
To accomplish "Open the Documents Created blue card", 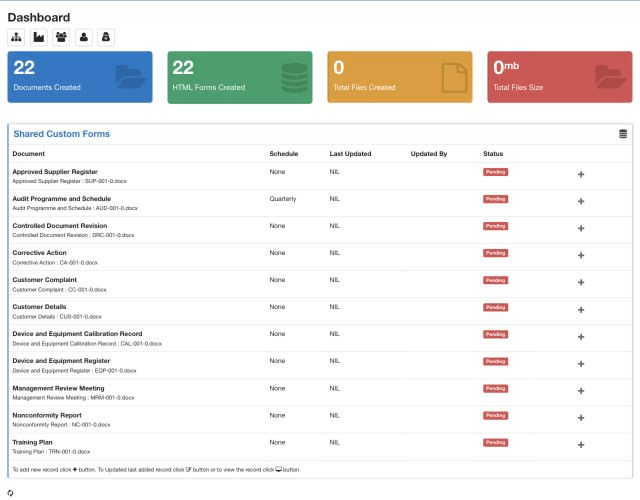I will click(x=80, y=77).
